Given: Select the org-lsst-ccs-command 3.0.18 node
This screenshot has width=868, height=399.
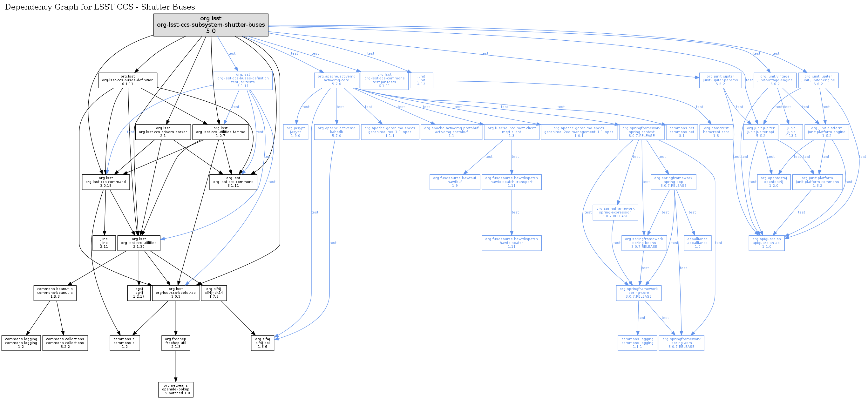Looking at the screenshot, I should click(x=105, y=182).
